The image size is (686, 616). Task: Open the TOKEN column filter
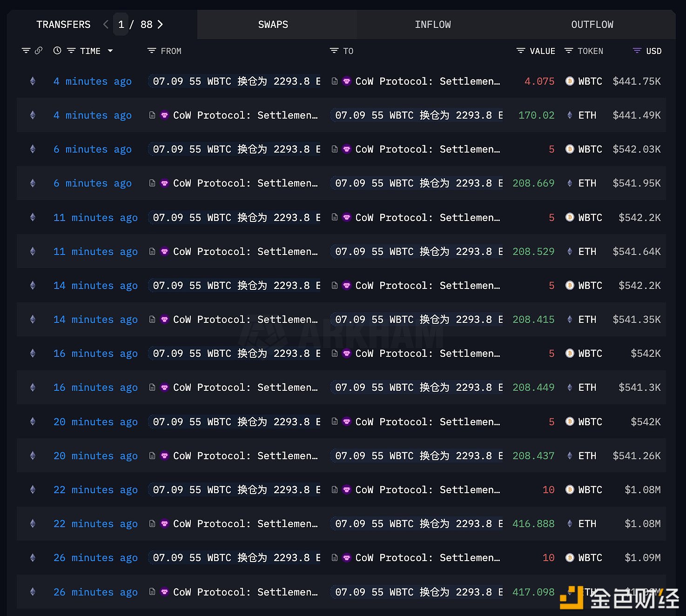click(569, 51)
